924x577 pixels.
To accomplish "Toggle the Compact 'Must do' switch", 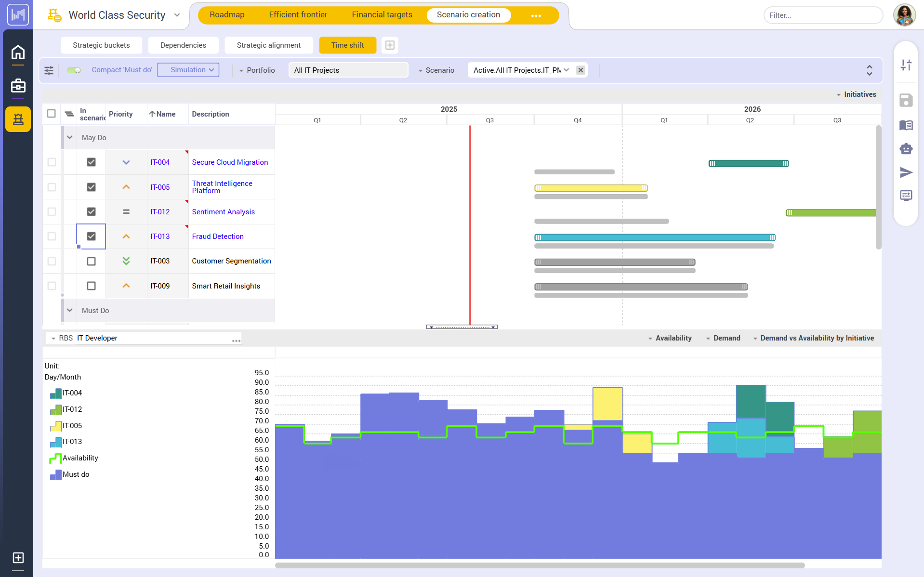I will tap(74, 70).
